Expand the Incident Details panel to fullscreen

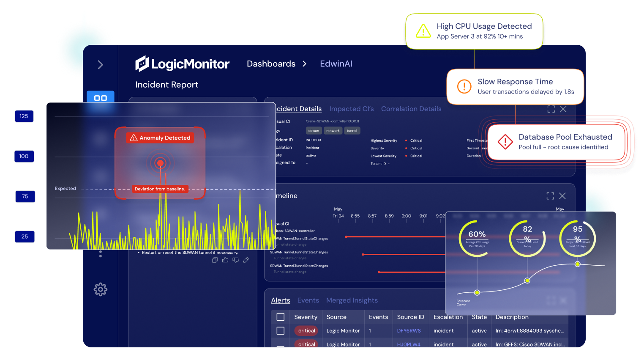551,109
